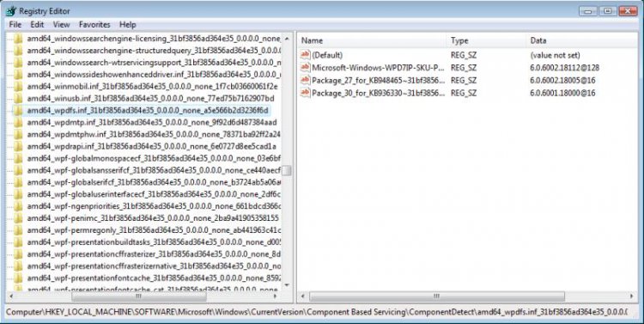Click folder icon for amd64_windowssearchengine-licensing key

point(18,39)
